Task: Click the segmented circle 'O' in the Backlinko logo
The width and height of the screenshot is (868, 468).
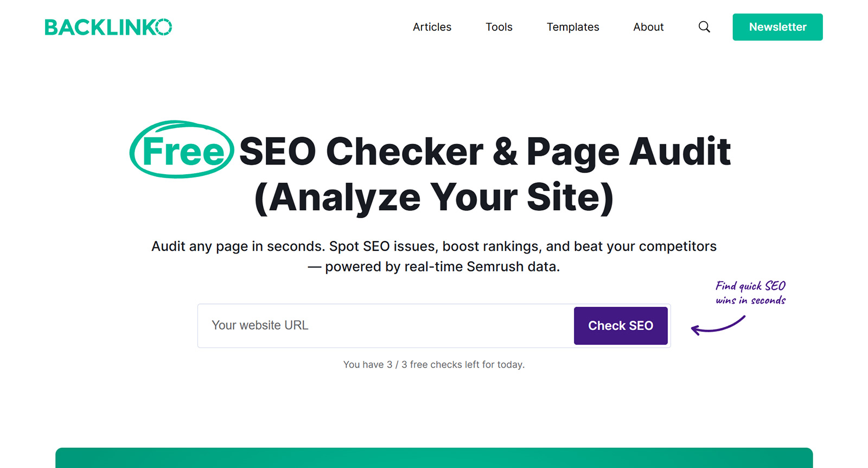Action: point(164,27)
